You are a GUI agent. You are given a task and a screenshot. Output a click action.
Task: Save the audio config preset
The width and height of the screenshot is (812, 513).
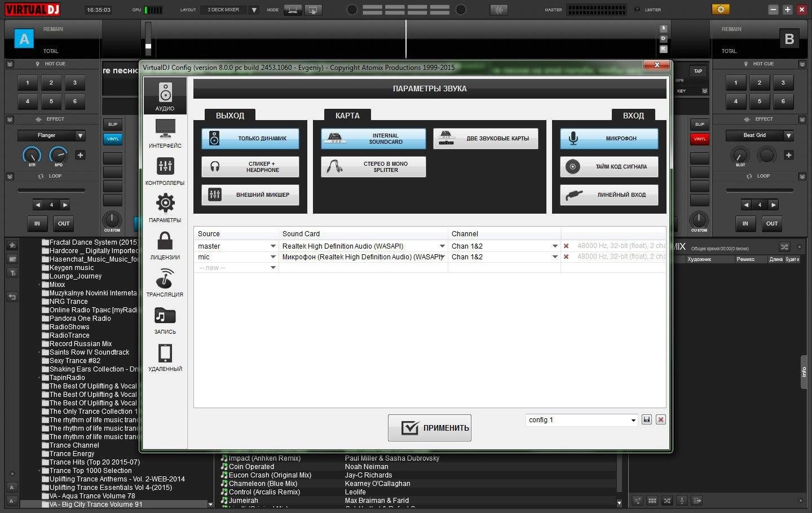[x=647, y=420]
